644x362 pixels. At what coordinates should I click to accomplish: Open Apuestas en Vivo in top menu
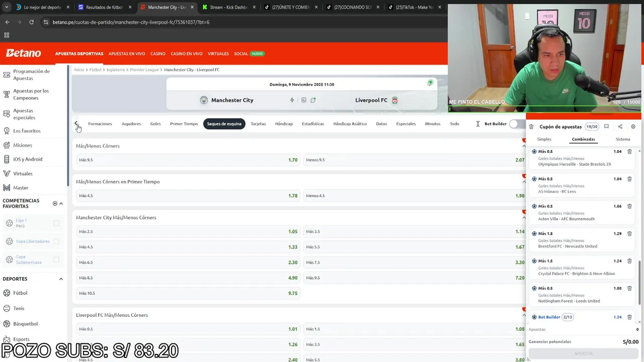pyautogui.click(x=127, y=54)
